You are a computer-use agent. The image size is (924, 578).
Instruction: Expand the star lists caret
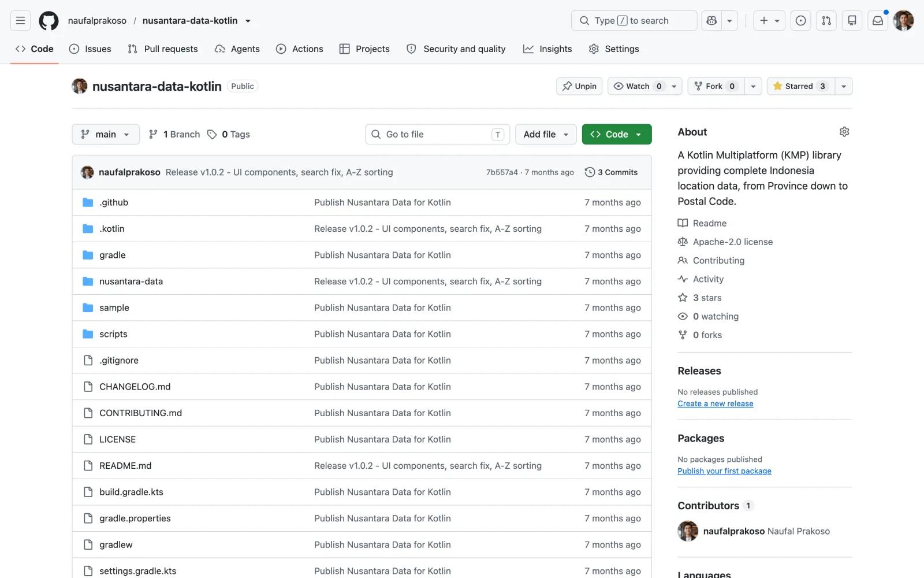coord(844,86)
